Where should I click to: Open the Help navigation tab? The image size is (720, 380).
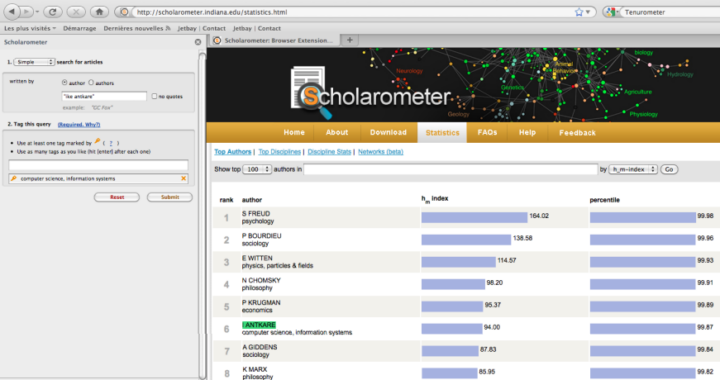(x=527, y=132)
